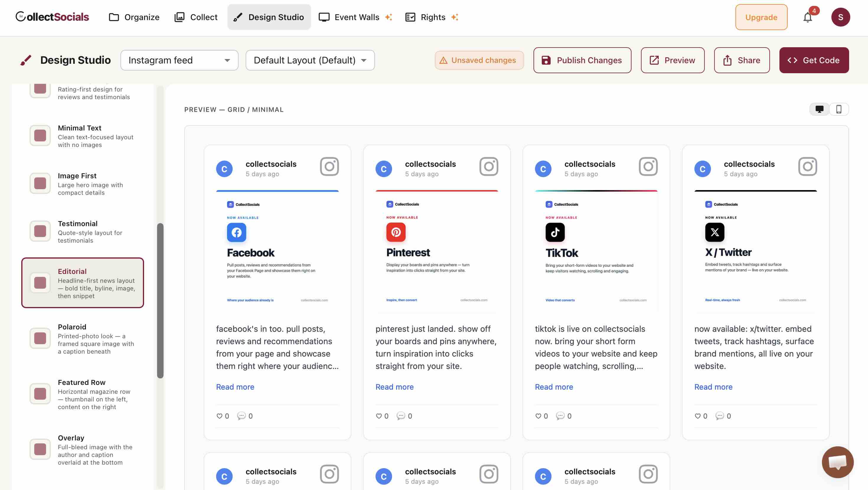Click the Unsaved changes badge
Viewport: 868px width, 490px height.
[x=479, y=60]
